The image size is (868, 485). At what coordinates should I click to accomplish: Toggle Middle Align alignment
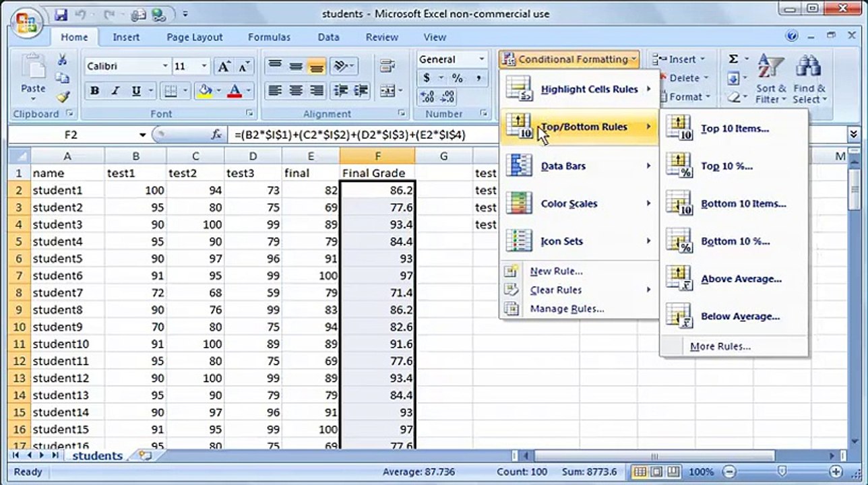pyautogui.click(x=295, y=66)
